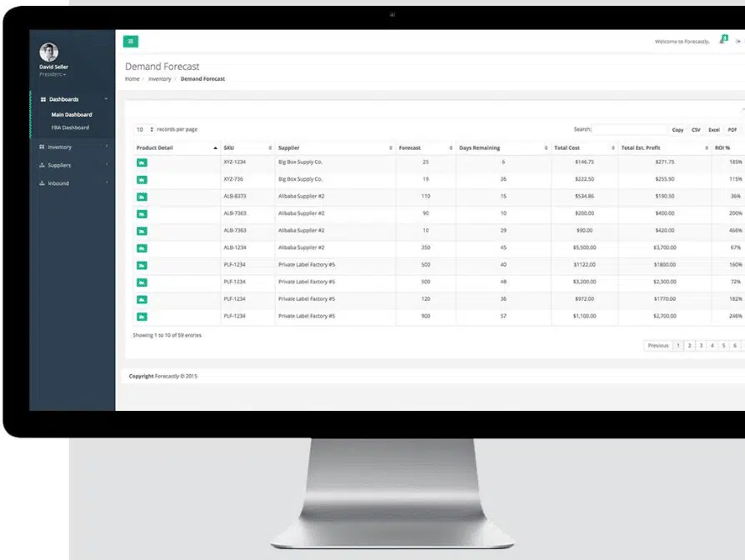Sort by Total Est. Profit column
Screen dimensions: 745x560
click(665, 147)
